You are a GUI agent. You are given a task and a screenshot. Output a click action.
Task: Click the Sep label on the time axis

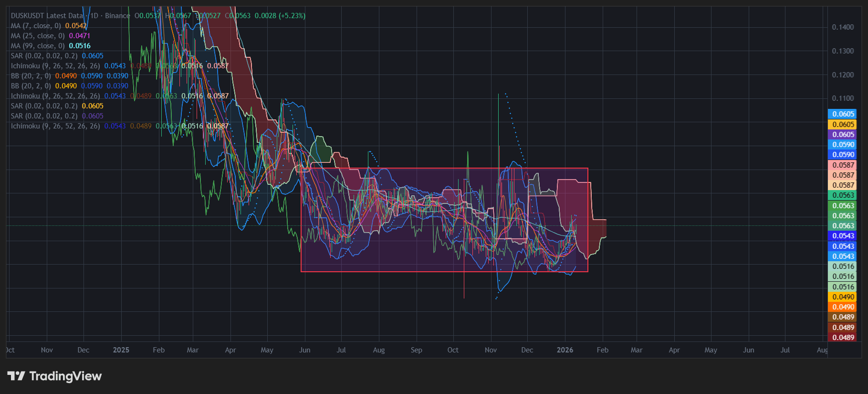[x=416, y=350]
